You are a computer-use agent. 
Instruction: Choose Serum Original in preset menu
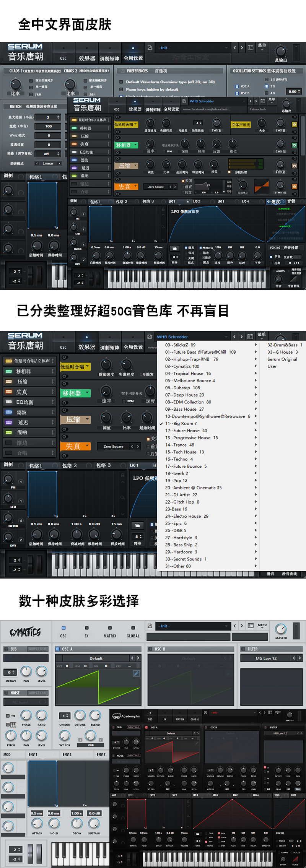282,359
